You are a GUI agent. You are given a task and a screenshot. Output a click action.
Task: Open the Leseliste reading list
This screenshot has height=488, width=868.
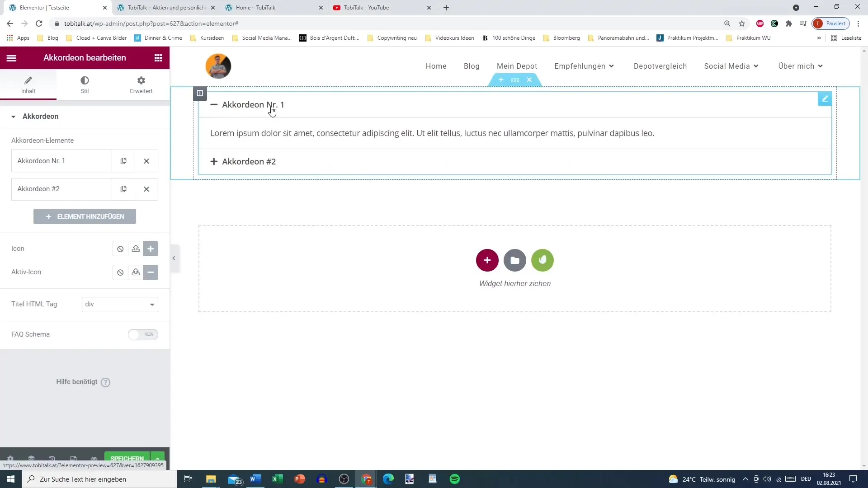click(846, 38)
